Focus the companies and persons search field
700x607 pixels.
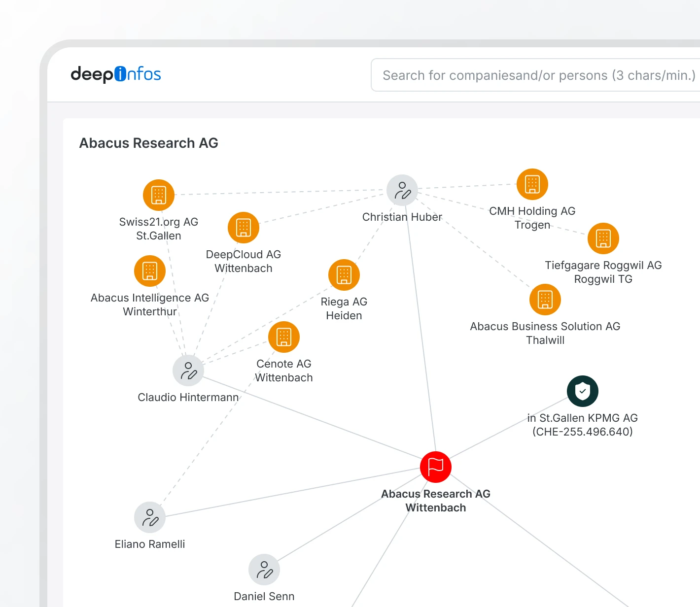coord(537,75)
